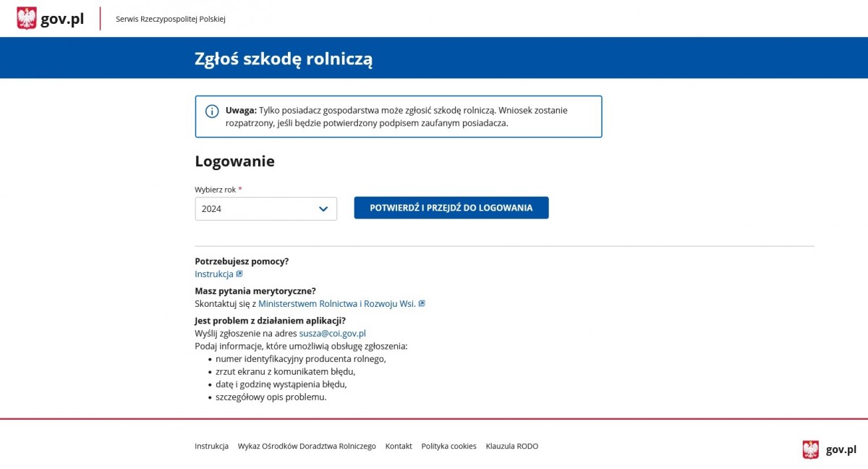Open Klauzula RODO footer link
This screenshot has width=868, height=469.
point(512,447)
